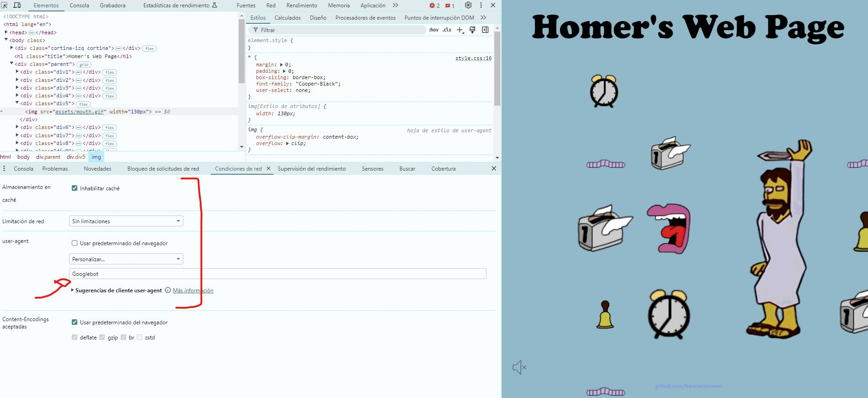Select body in the element breadcrumb

(x=23, y=157)
